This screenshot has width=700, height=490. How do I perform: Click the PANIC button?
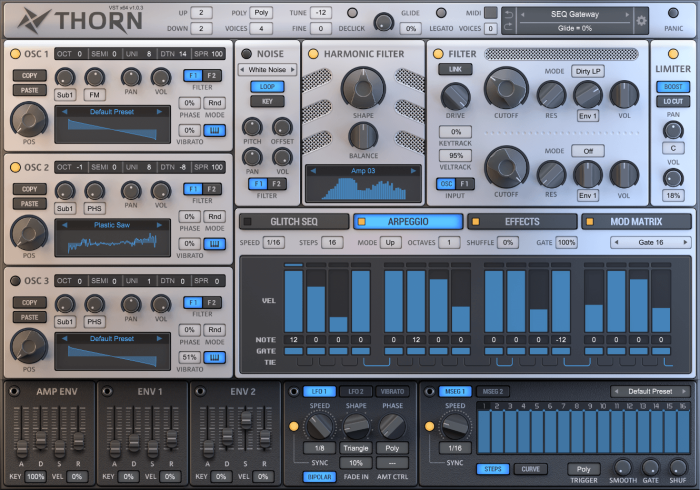673,13
